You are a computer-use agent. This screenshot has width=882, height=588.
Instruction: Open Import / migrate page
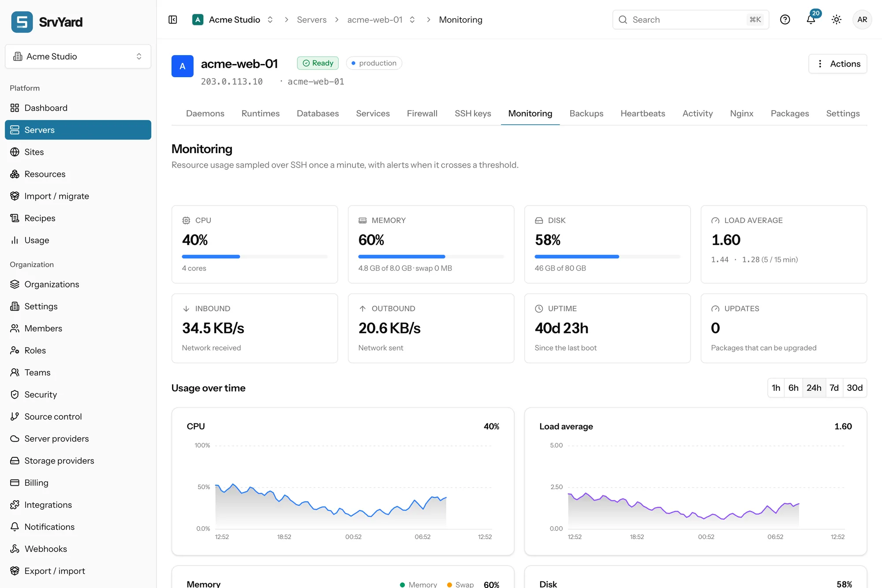click(78, 196)
